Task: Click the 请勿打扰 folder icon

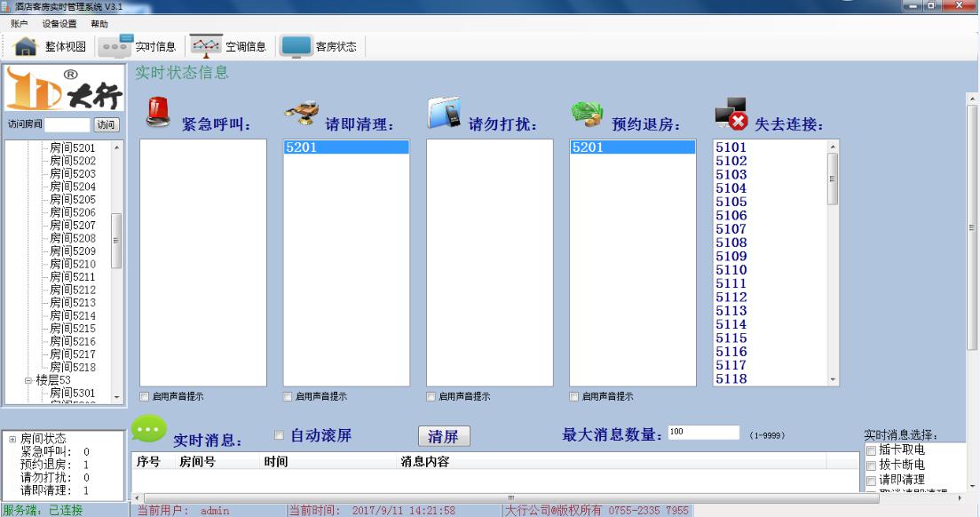Action: click(445, 113)
